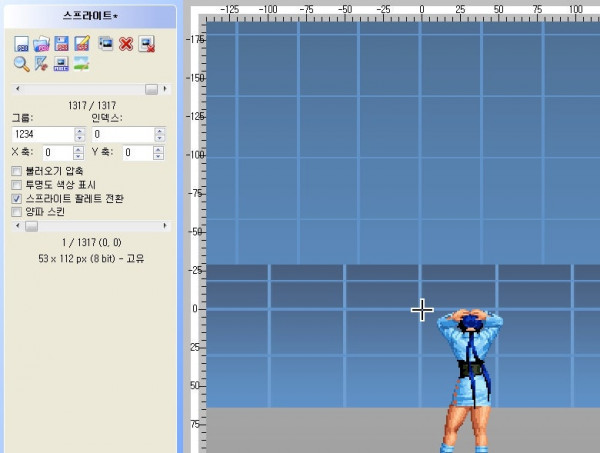Increase the 그룹 value with up arrow
The height and width of the screenshot is (453, 600).
pos(80,131)
